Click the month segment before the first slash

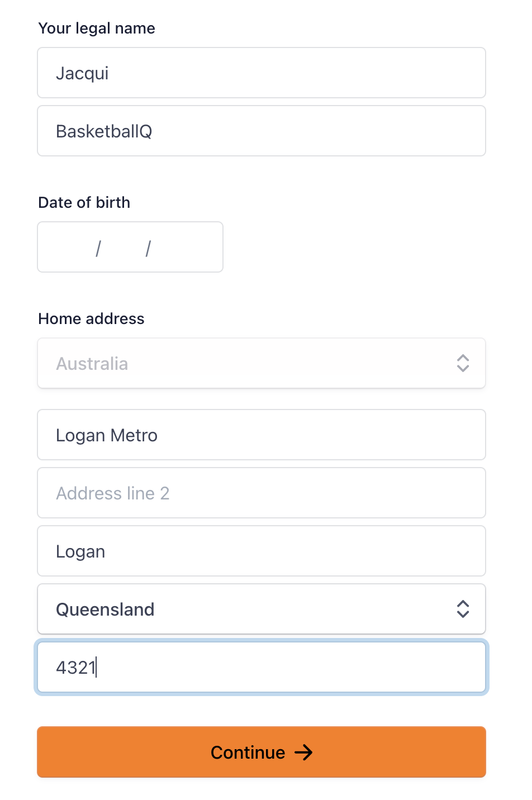73,247
